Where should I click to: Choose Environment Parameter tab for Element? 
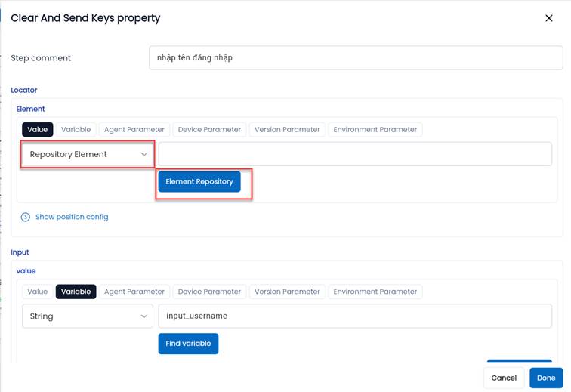pos(375,130)
